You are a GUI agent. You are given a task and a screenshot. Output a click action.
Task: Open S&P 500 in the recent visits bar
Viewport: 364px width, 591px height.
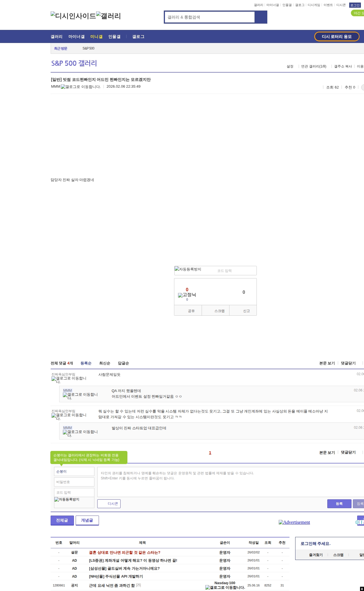[x=88, y=48]
